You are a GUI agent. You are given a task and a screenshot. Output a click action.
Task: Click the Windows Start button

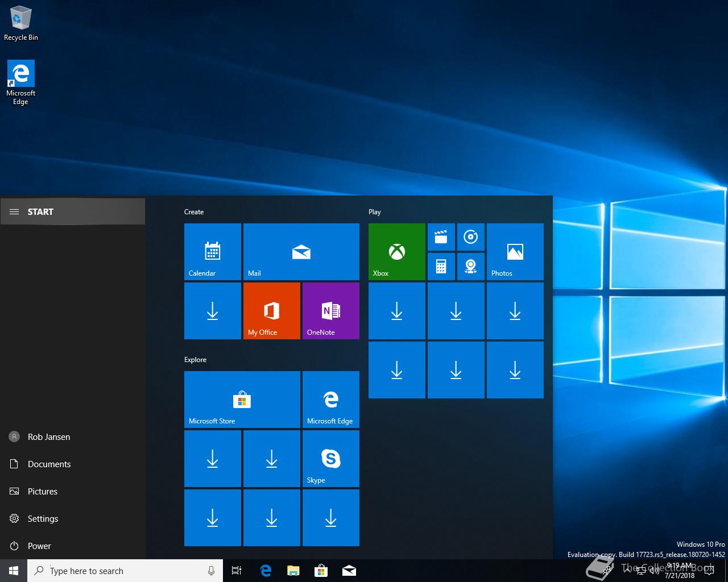pyautogui.click(x=14, y=571)
